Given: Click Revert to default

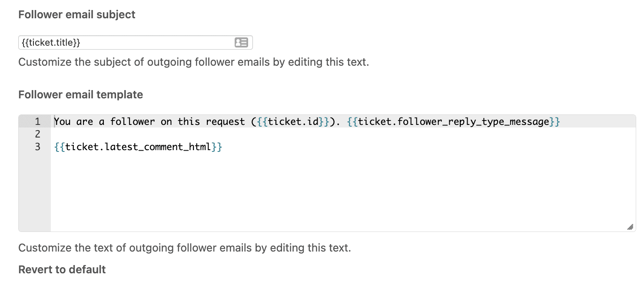Looking at the screenshot, I should coord(62,269).
